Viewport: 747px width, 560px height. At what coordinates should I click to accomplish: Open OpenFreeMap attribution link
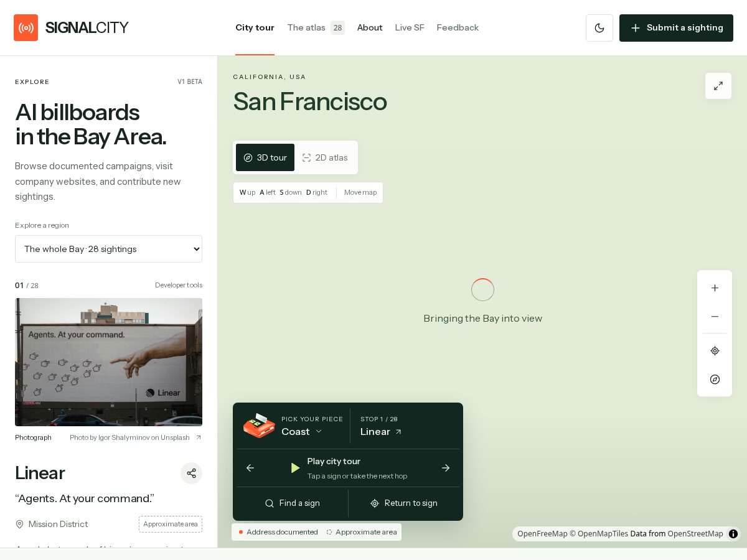(x=542, y=534)
